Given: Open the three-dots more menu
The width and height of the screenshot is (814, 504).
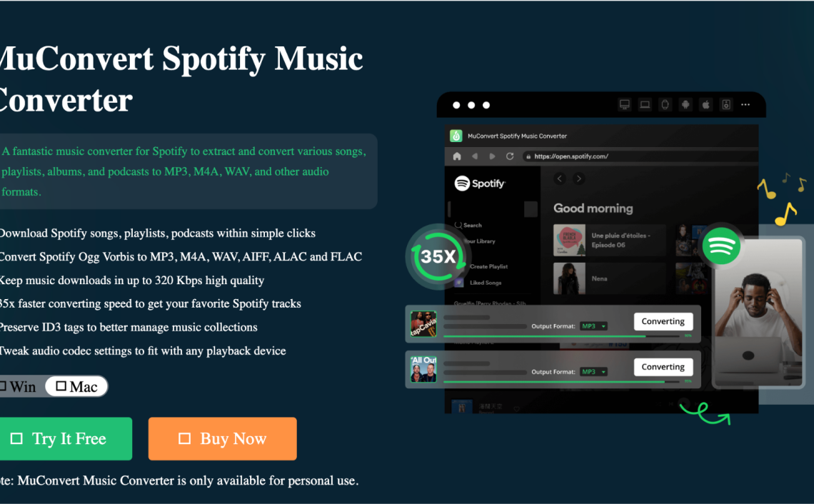Looking at the screenshot, I should (745, 105).
